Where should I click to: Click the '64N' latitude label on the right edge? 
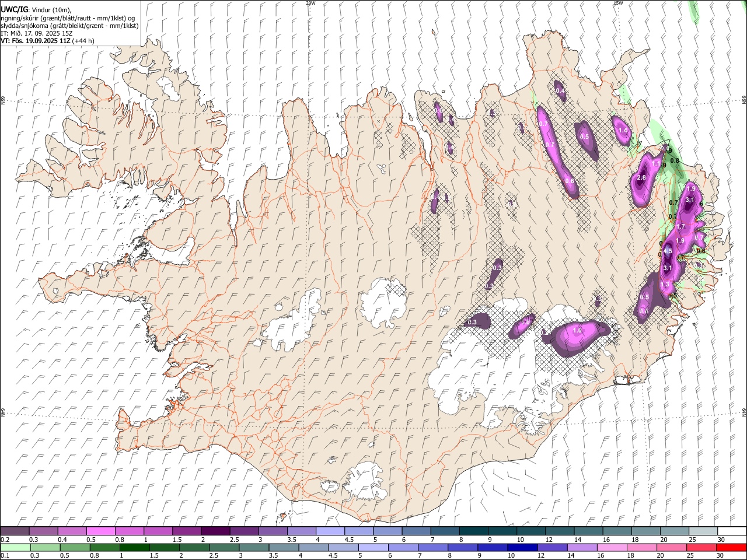tap(743, 412)
